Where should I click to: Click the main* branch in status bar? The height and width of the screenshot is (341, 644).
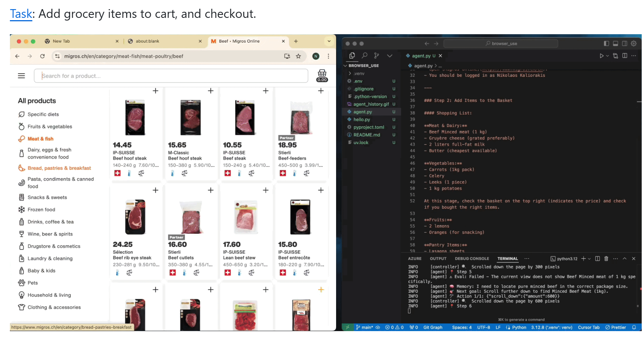(x=364, y=327)
